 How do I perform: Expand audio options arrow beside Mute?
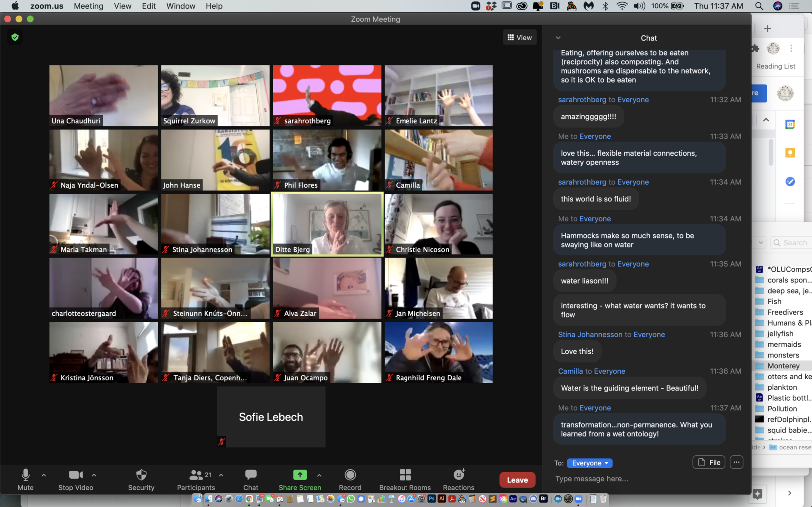tap(44, 475)
